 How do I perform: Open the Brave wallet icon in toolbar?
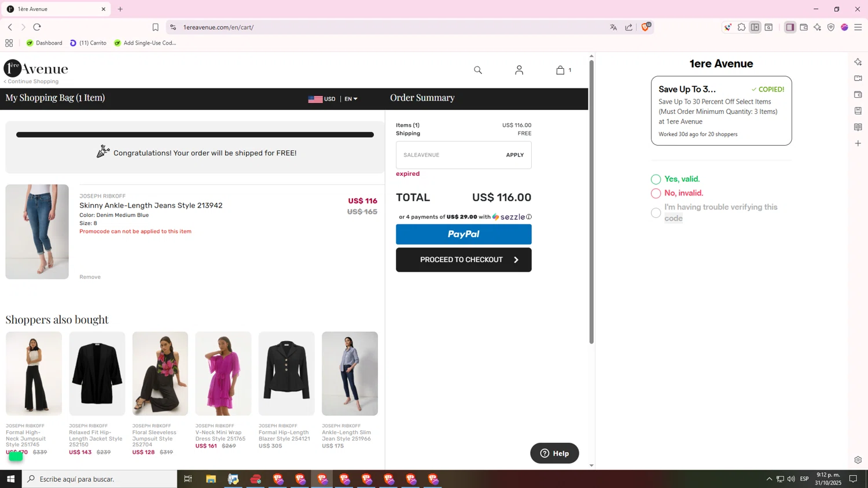[804, 27]
